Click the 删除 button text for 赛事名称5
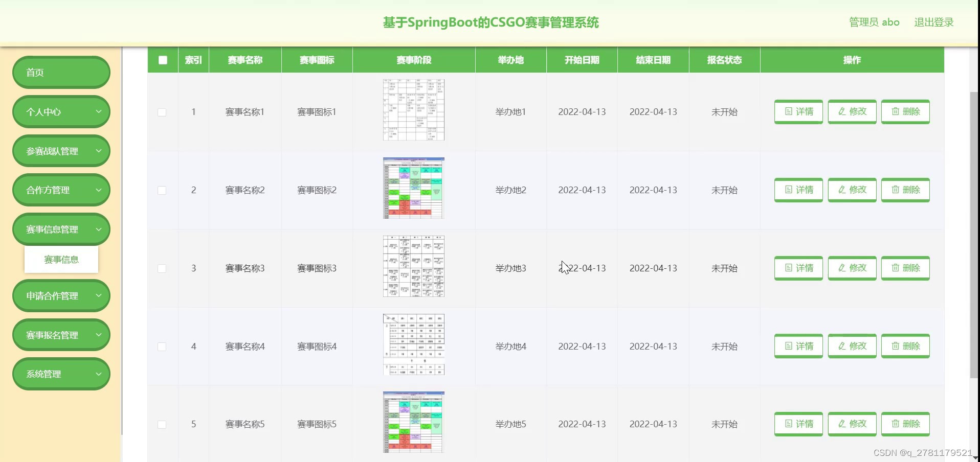The height and width of the screenshot is (462, 980). pos(911,424)
